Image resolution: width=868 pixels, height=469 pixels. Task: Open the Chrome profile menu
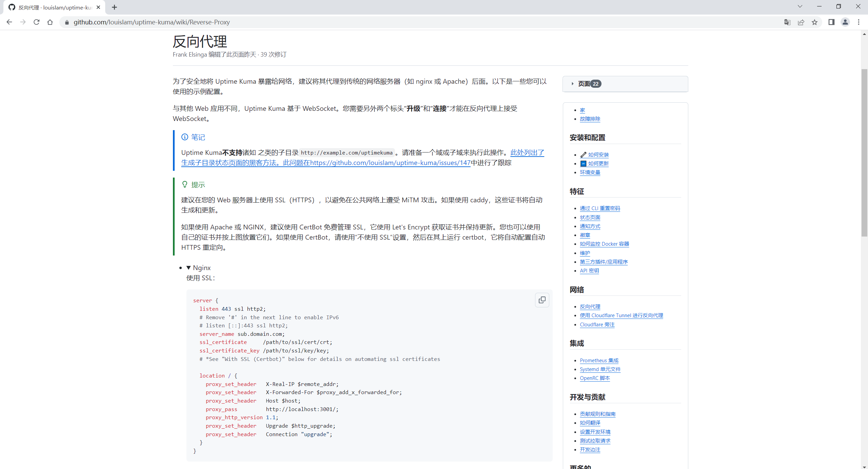pyautogui.click(x=845, y=22)
